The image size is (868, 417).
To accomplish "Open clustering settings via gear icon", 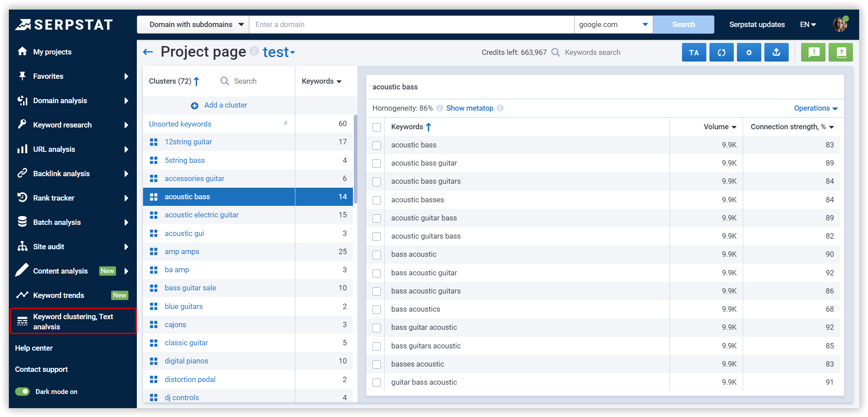I will [749, 52].
